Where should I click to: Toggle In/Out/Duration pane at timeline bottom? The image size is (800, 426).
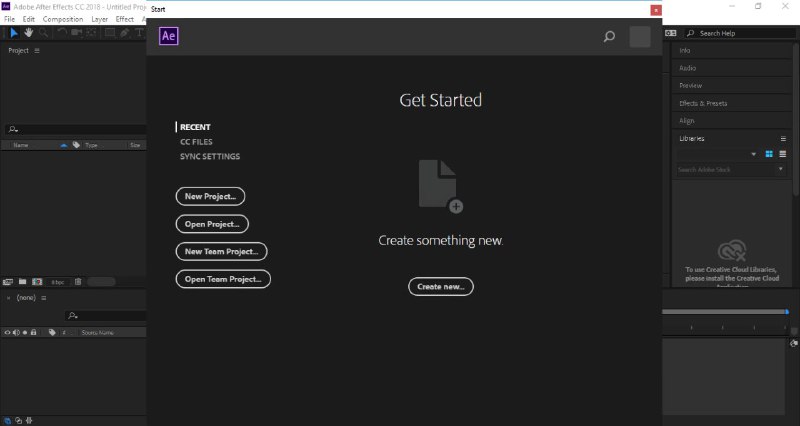pyautogui.click(x=29, y=420)
